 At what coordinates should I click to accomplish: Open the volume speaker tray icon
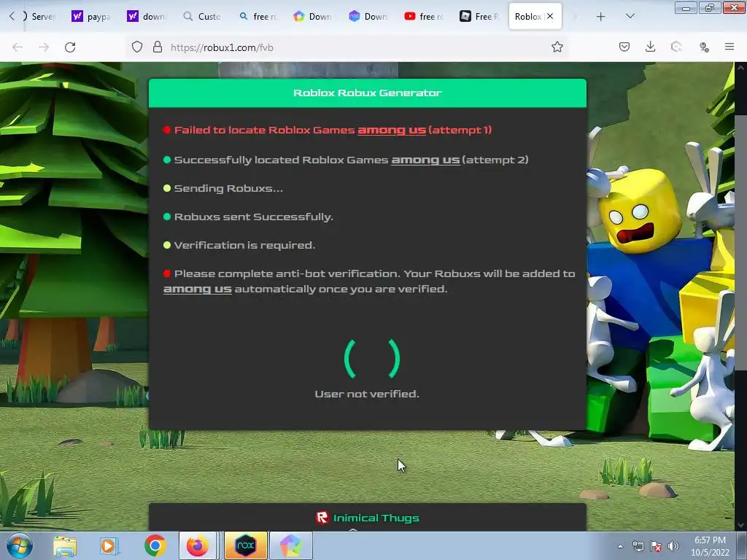point(673,547)
